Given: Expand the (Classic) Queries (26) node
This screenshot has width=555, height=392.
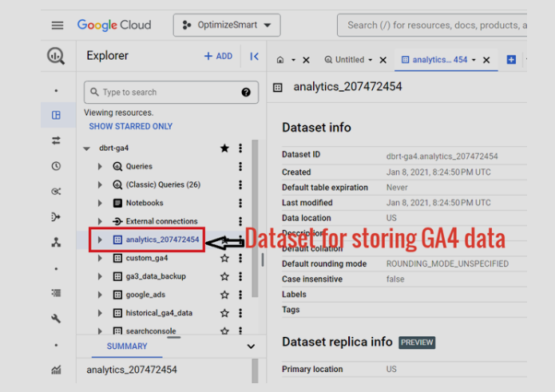Looking at the screenshot, I should [100, 184].
